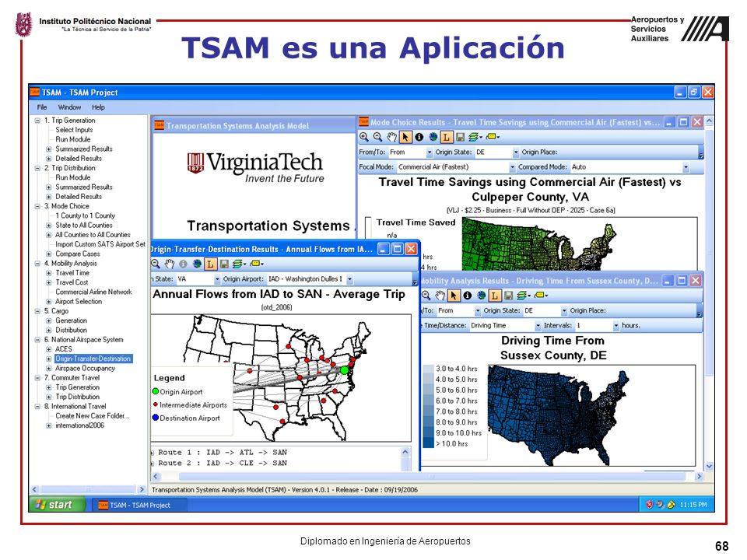The height and width of the screenshot is (560, 747).
Task: Select pan hand tool in Origin-Transfer-Destination toolbar
Action: tap(169, 264)
